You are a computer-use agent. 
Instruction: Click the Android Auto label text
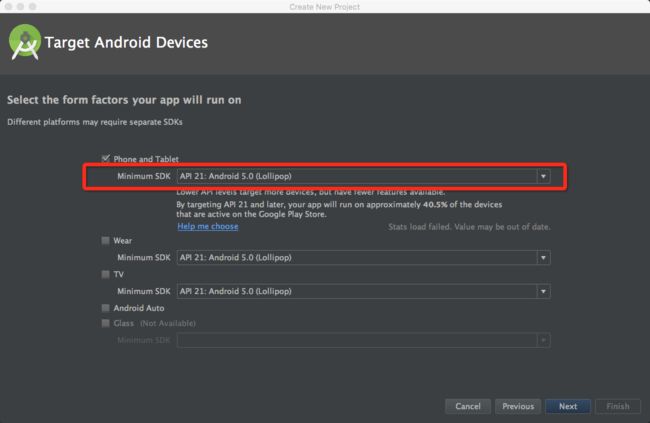(139, 308)
